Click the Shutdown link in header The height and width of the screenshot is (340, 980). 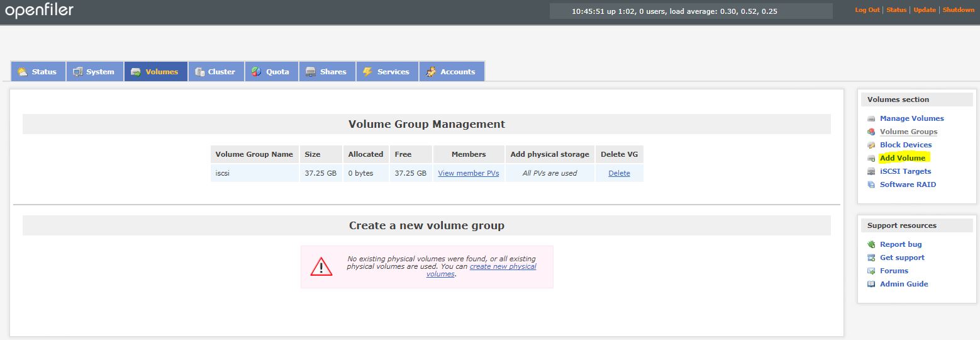point(958,10)
